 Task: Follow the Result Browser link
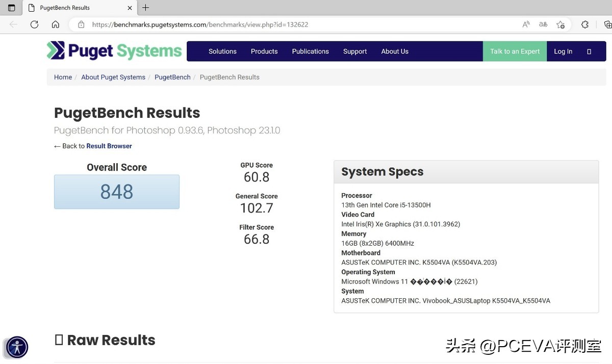(x=109, y=146)
